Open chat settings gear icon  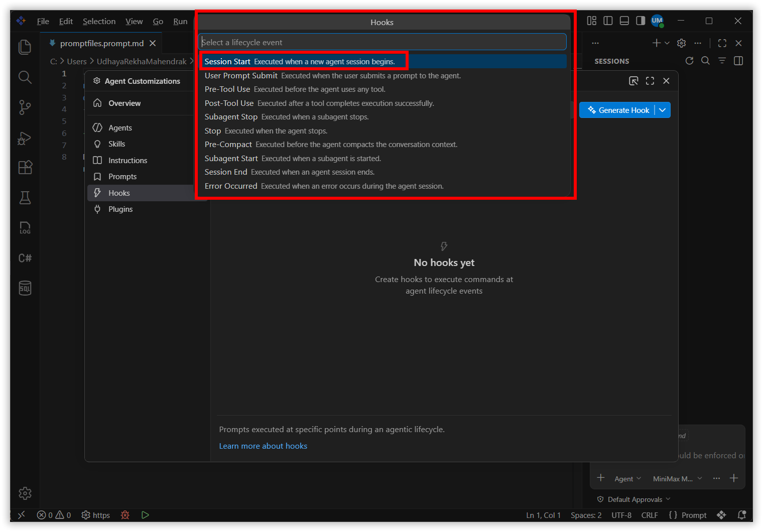tap(681, 43)
